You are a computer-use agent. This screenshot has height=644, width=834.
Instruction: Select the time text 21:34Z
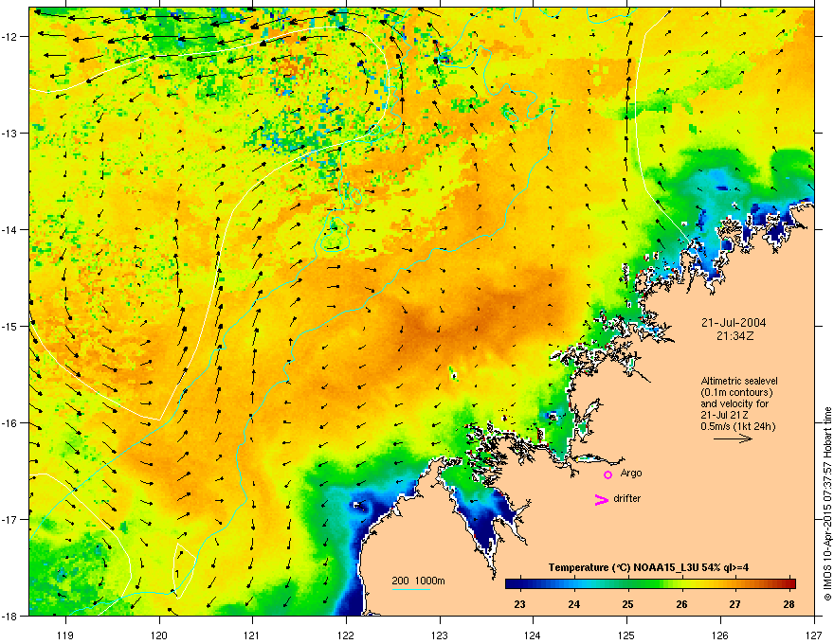point(734,336)
